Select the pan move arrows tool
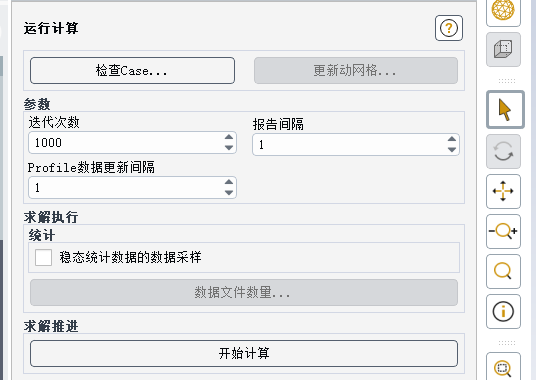 pyautogui.click(x=503, y=191)
